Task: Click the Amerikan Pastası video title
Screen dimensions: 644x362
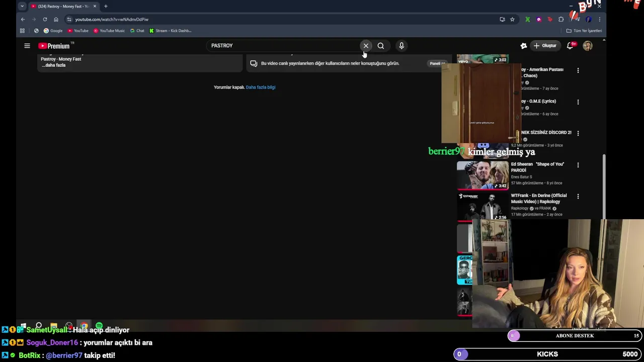Action: (542, 72)
